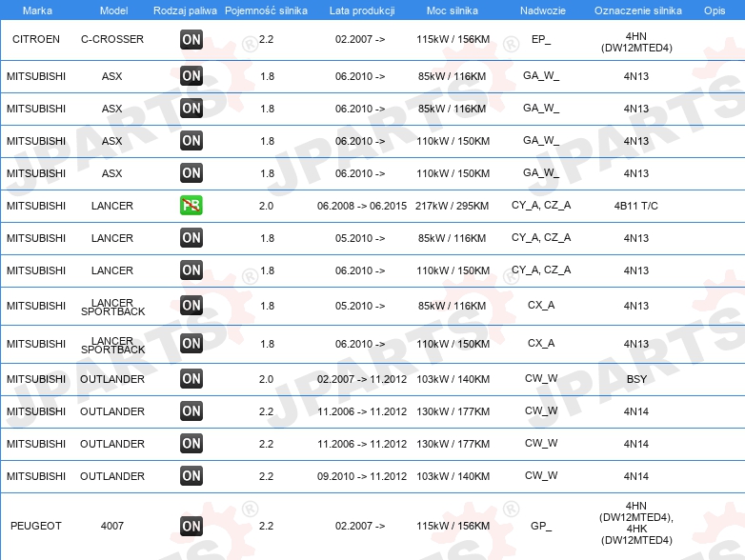The height and width of the screenshot is (560, 745).
Task: Click ON icon in LANCER SPORTBACK 85kW row
Action: pos(191,305)
